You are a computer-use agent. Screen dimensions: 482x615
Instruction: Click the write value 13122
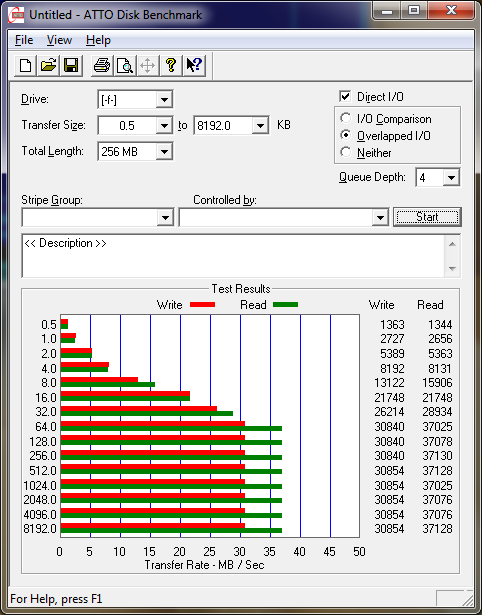pyautogui.click(x=389, y=382)
